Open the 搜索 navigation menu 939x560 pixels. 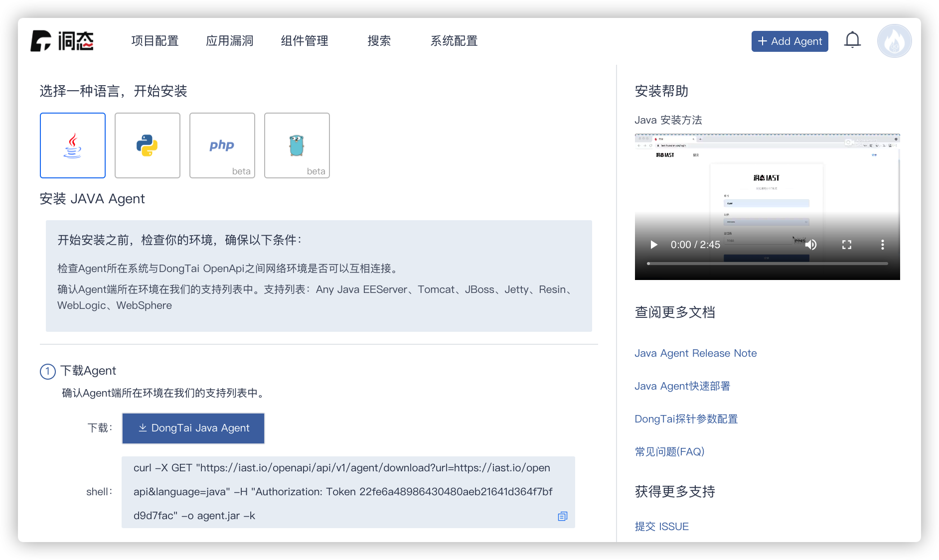pyautogui.click(x=380, y=41)
